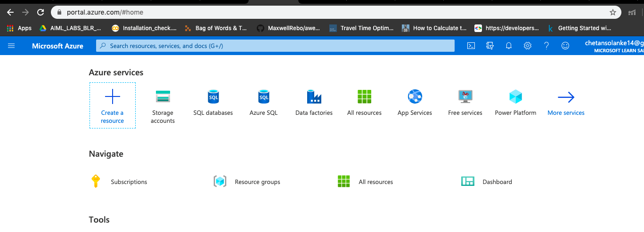
Task: Open the AIML_LABS_BLR bookmark
Action: pos(70,28)
